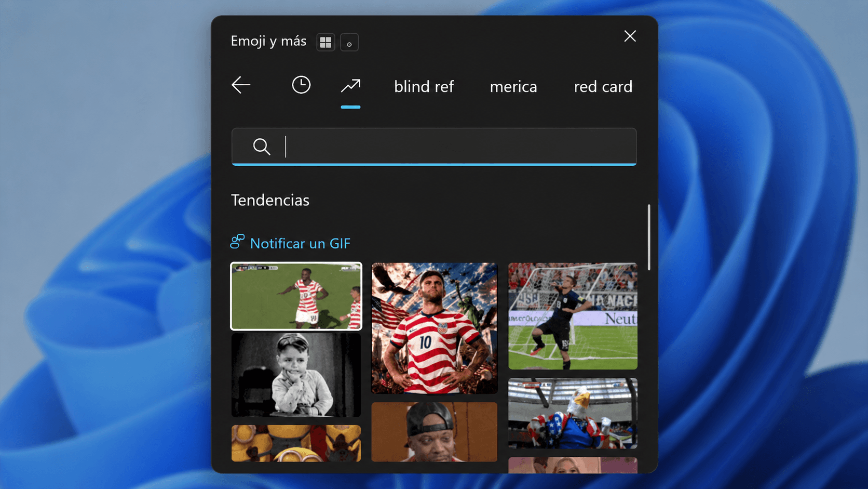Insert the bald eagle mascot GIF
This screenshot has height=489, width=868.
pos(573,413)
